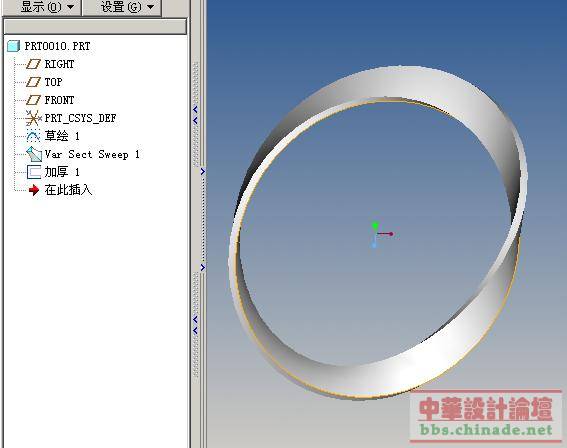The height and width of the screenshot is (448, 567).
Task: Click the upper collapse arrows on panel divider
Action: tap(196, 115)
